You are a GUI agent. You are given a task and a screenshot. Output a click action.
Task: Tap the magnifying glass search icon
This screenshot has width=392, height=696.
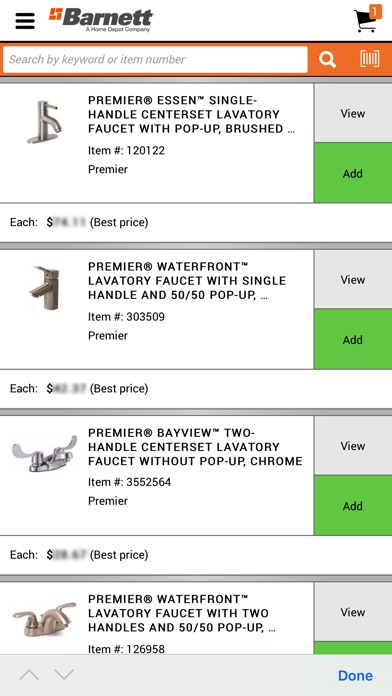click(x=327, y=59)
